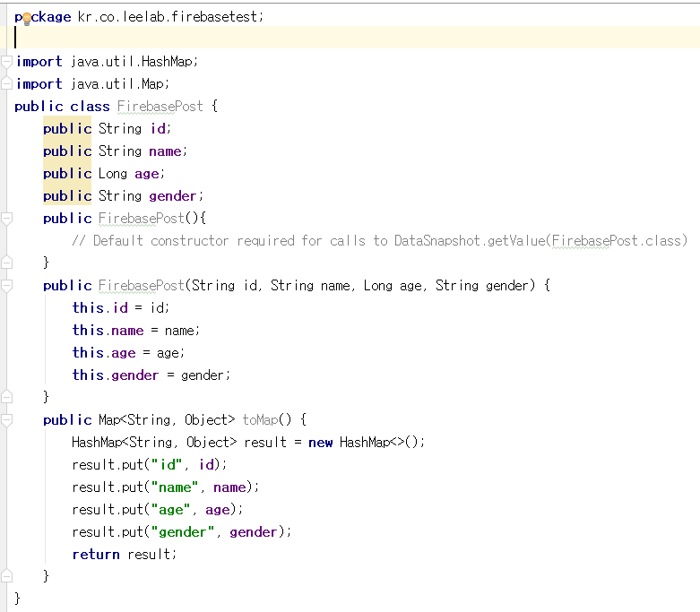The image size is (700, 612).
Task: Click the 'return result;' statement
Action: (125, 555)
